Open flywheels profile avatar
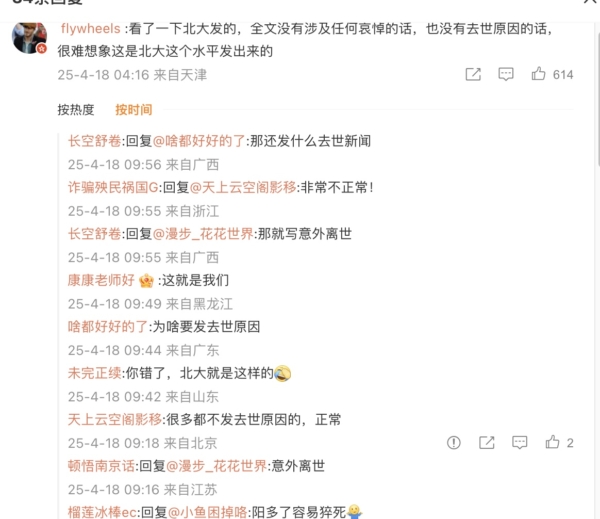The image size is (600, 519). tap(29, 38)
